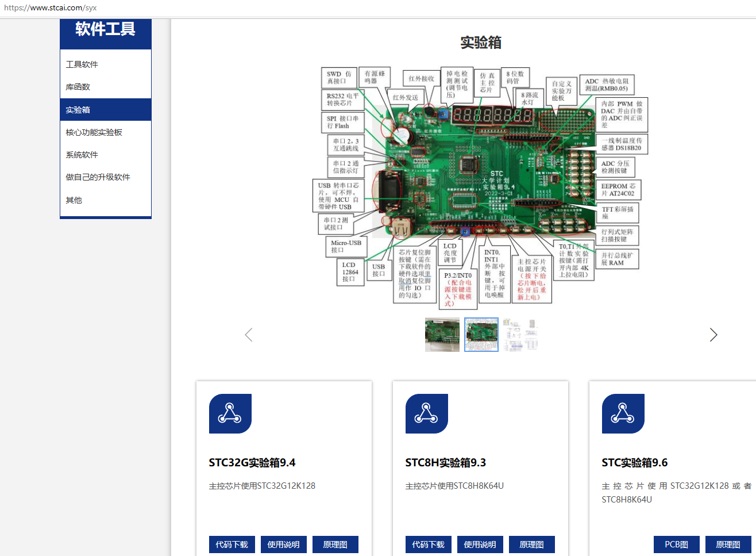
Task: Click 代码下载 for STC8H实验箱9.3
Action: [429, 545]
